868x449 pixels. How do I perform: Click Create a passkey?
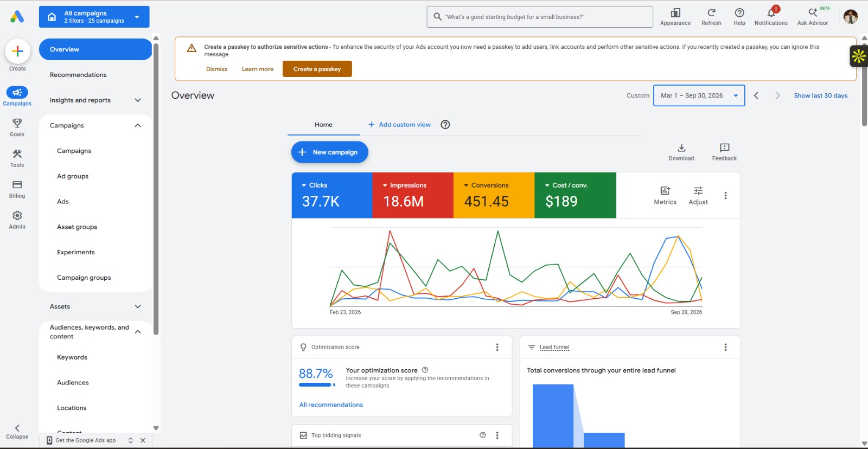[317, 69]
